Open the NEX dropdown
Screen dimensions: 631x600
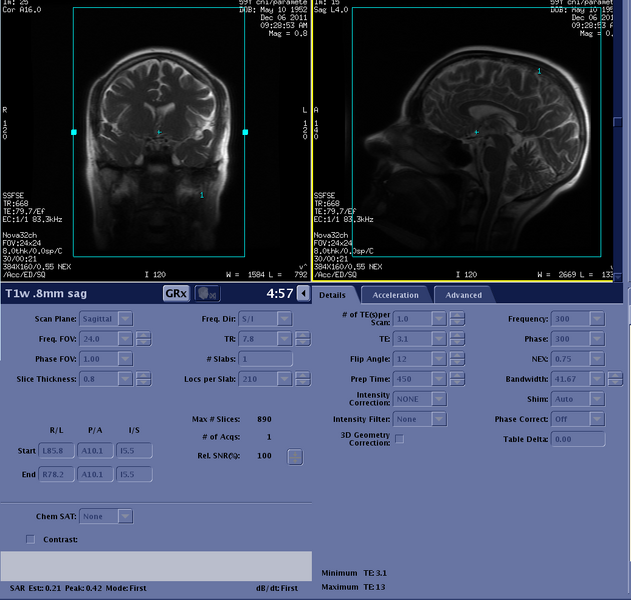(x=597, y=359)
